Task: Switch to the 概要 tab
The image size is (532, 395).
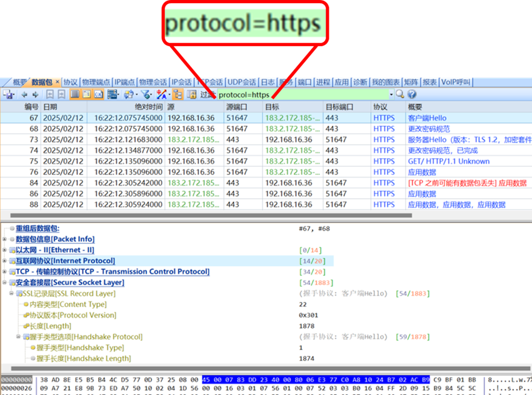Action: pyautogui.click(x=19, y=82)
